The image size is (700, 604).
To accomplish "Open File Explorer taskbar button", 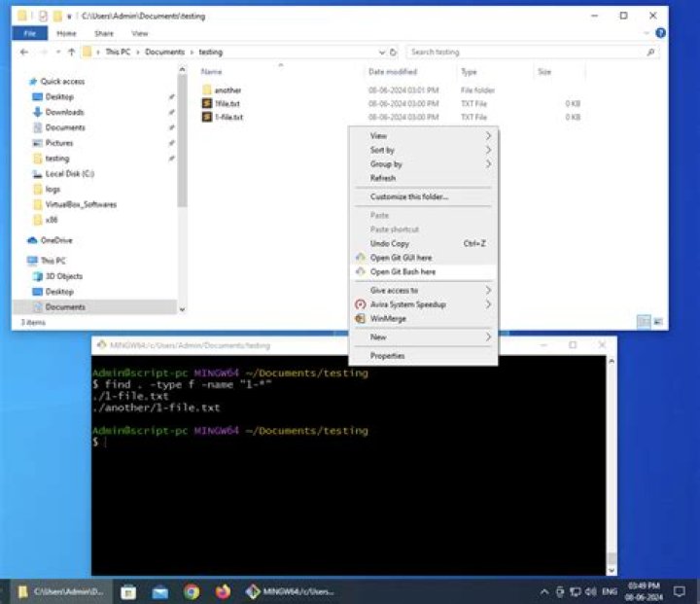I will [61, 592].
